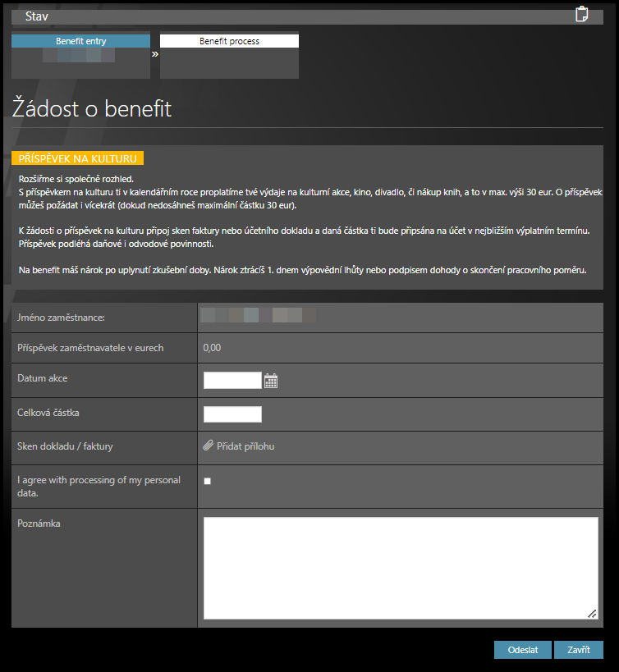This screenshot has width=619, height=672.
Task: Click inside the Poznámka note text area
Action: 400,568
